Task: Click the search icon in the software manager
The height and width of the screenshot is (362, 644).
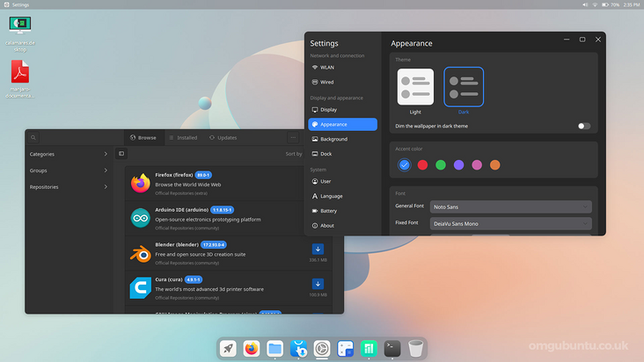Action: tap(33, 138)
